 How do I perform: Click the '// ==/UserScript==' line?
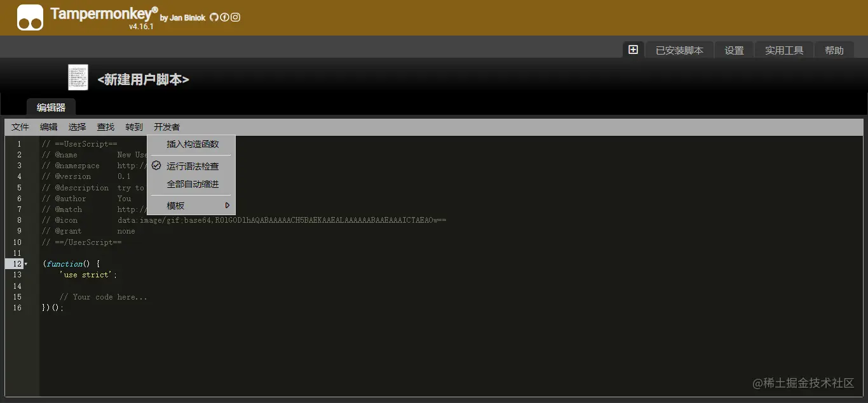tap(81, 242)
